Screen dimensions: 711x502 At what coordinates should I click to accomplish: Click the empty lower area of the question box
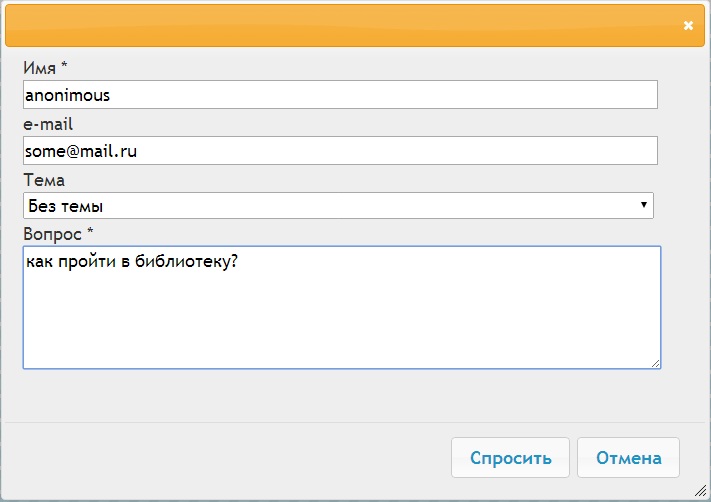pyautogui.click(x=342, y=327)
